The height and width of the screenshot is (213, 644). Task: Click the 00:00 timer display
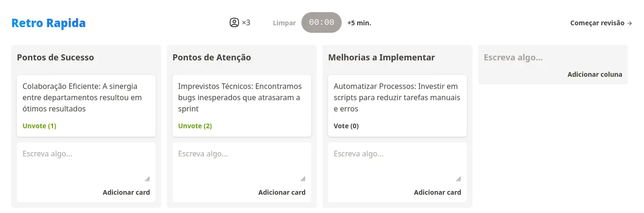tap(322, 22)
